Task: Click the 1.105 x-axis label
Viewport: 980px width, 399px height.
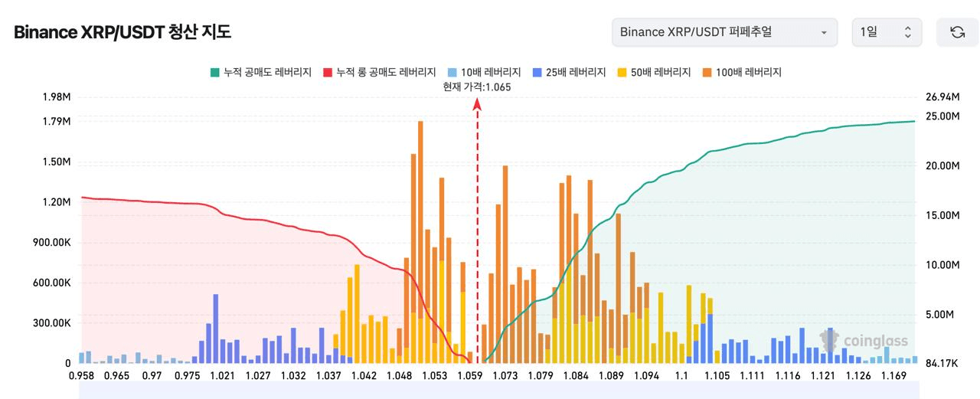Action: pyautogui.click(x=717, y=376)
